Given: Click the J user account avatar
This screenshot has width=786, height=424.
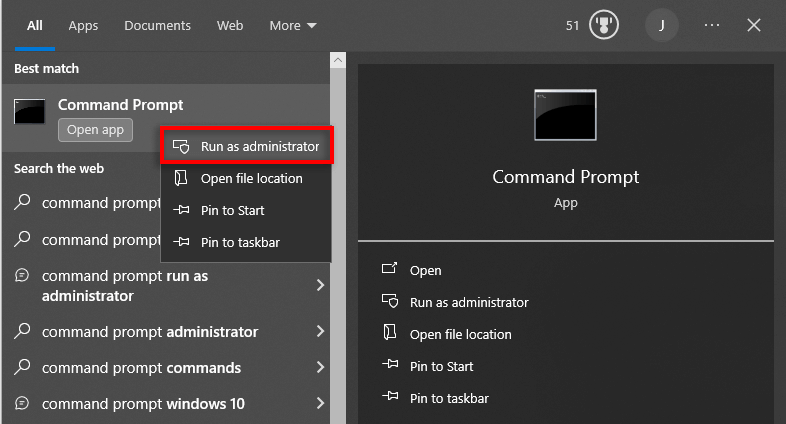Looking at the screenshot, I should coord(661,26).
